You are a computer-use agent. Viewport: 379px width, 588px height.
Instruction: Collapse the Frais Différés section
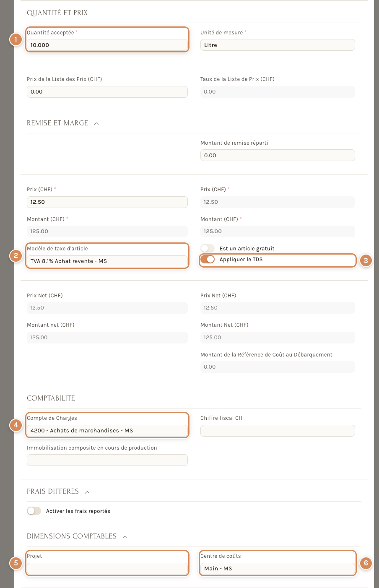[x=87, y=492]
